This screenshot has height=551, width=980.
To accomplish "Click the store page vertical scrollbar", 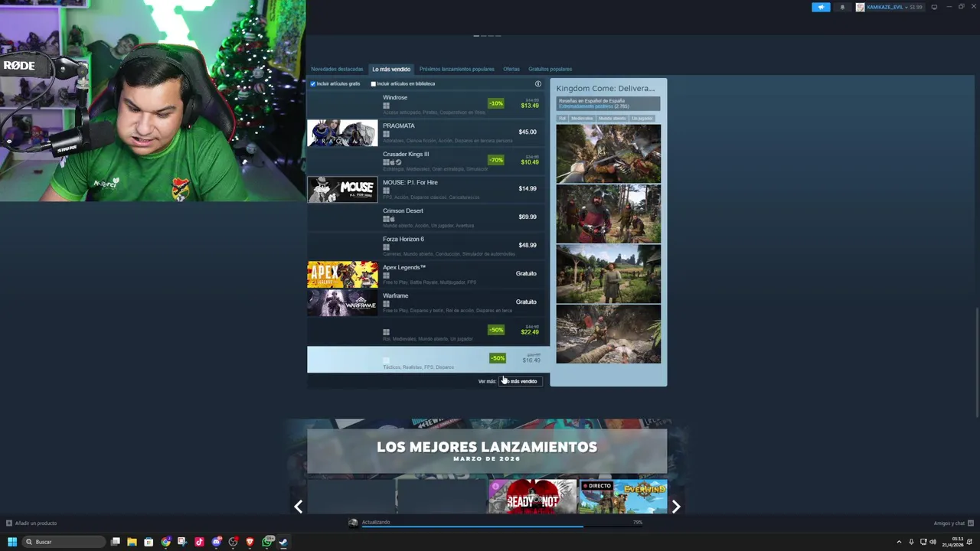I will coord(976,362).
